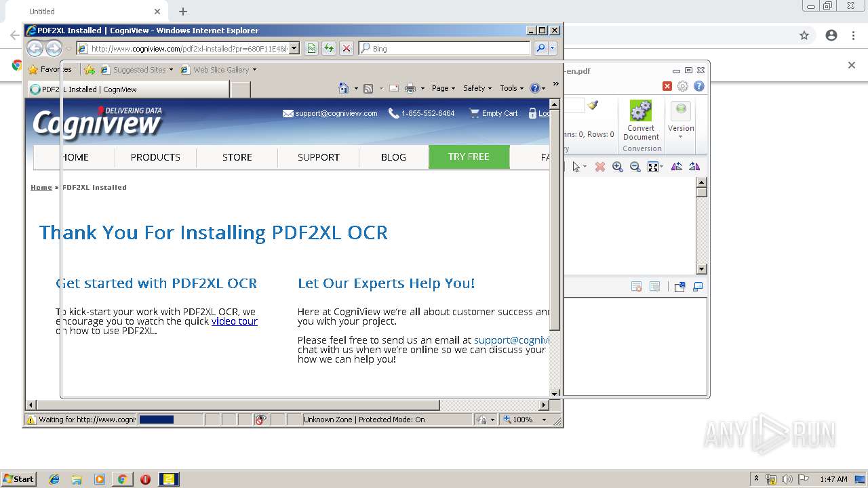
Task: Click the delete table icon in PDF2XL preview bar
Action: [637, 287]
